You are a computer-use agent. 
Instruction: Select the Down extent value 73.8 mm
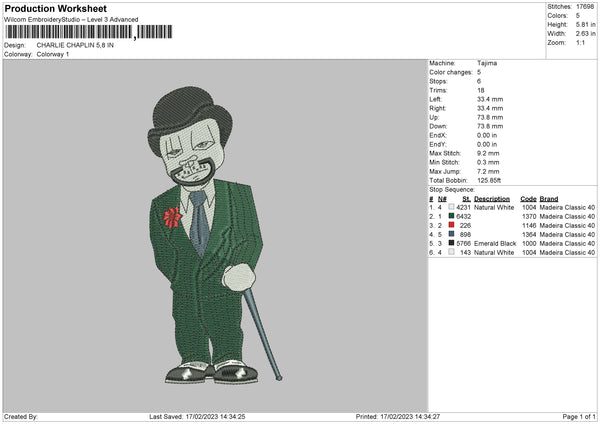click(490, 126)
